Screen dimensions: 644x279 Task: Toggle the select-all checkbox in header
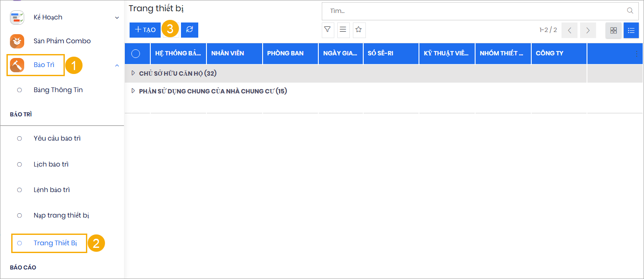(136, 54)
